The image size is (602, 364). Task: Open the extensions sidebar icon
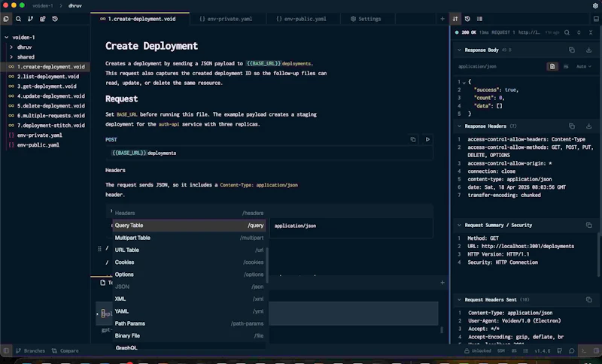pyautogui.click(x=43, y=18)
